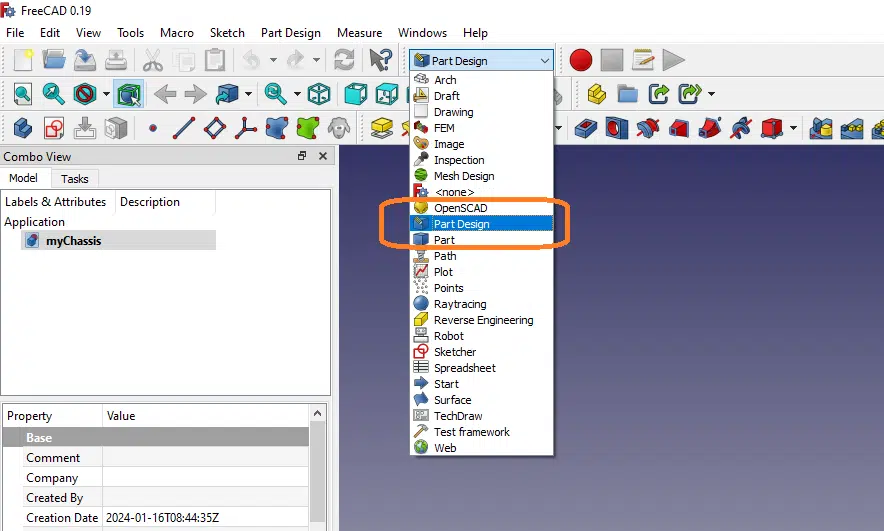Click the Comment value field
Viewport: 884px width, 531px height.
[205, 458]
